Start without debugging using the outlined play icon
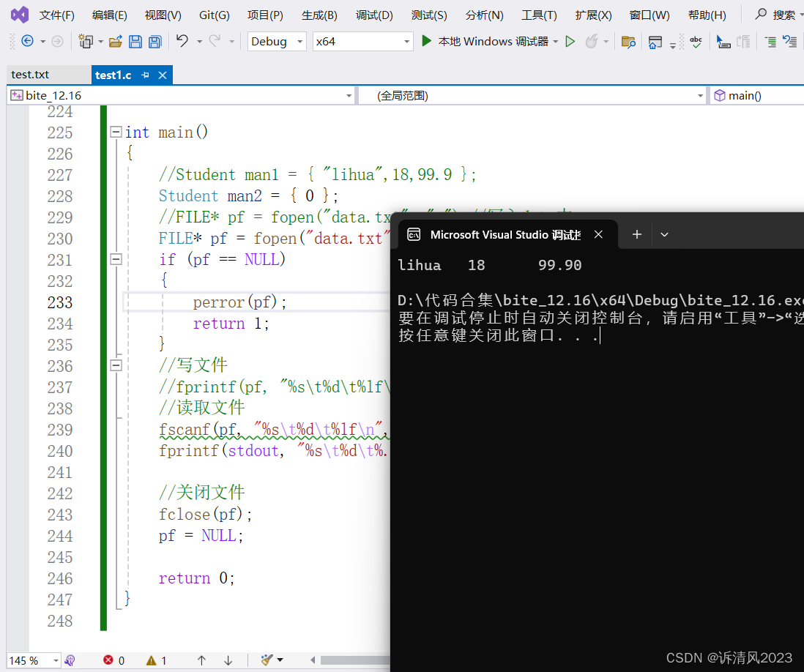The image size is (804, 672). coord(570,41)
